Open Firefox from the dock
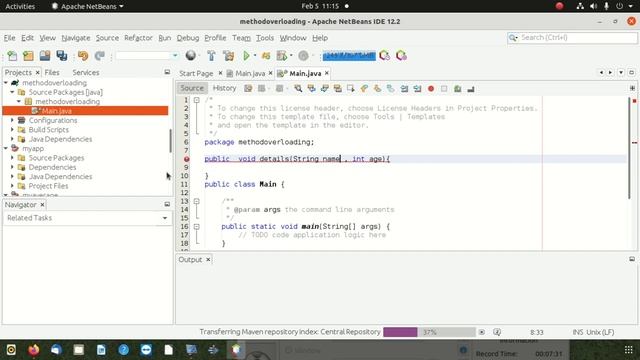640x360 pixels. coord(34,350)
